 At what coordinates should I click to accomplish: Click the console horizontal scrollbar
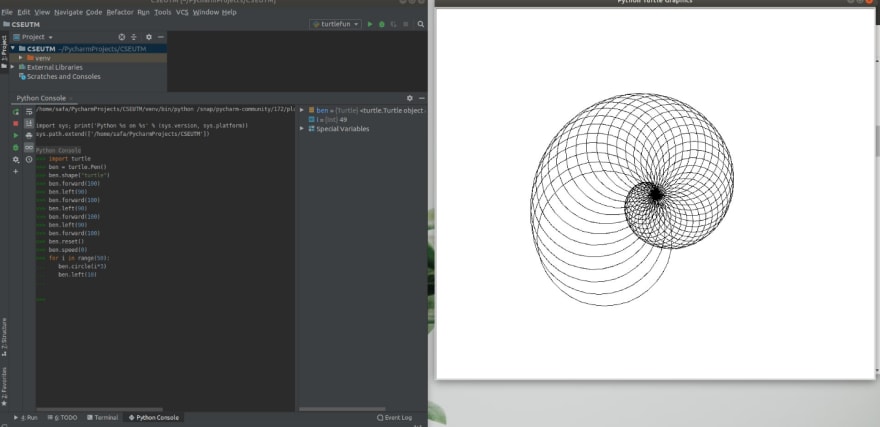click(x=99, y=409)
